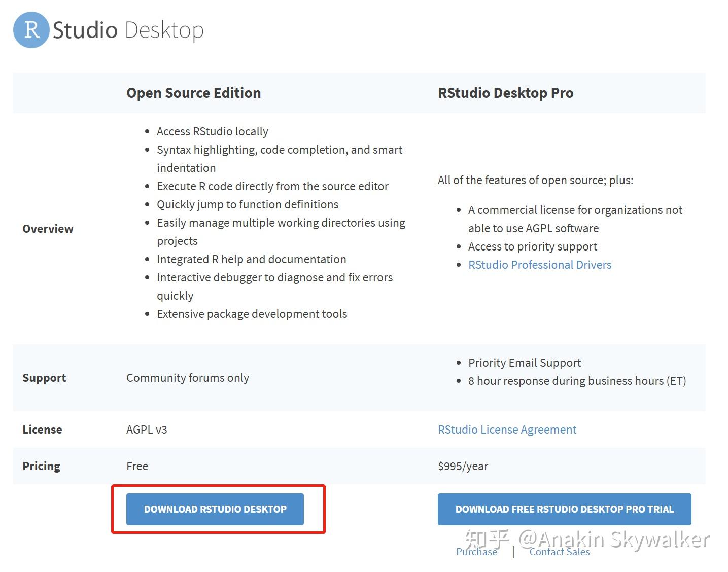Click the RStudio Desktop Pro column heading

(505, 93)
